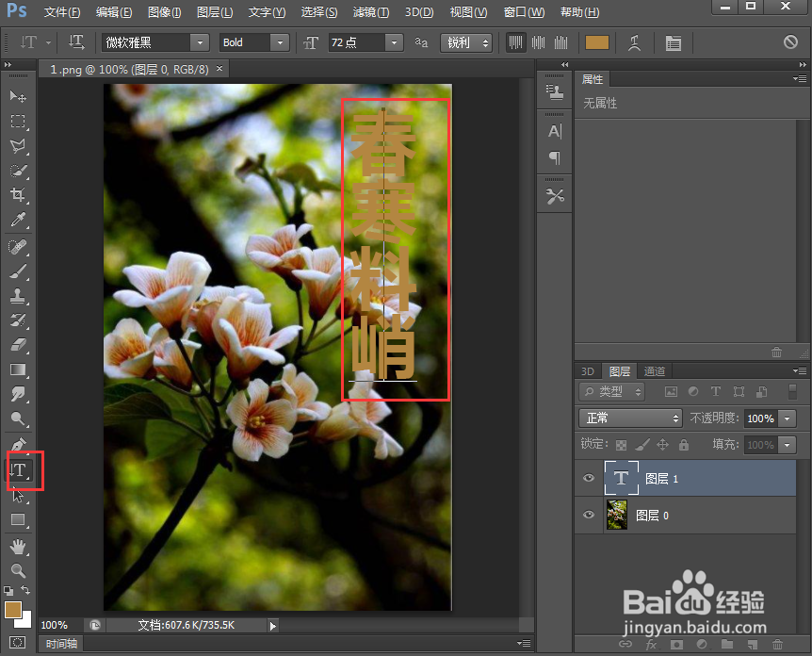Select the Clone Stamp tool

18,296
